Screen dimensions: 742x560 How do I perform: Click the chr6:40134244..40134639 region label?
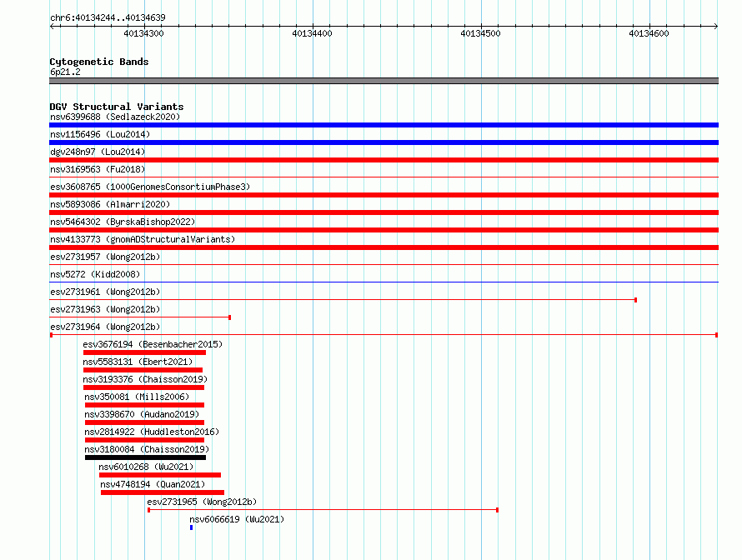(108, 18)
